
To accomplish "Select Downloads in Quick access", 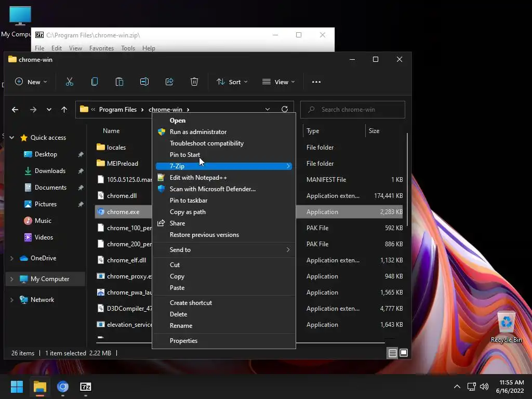I will (x=50, y=171).
